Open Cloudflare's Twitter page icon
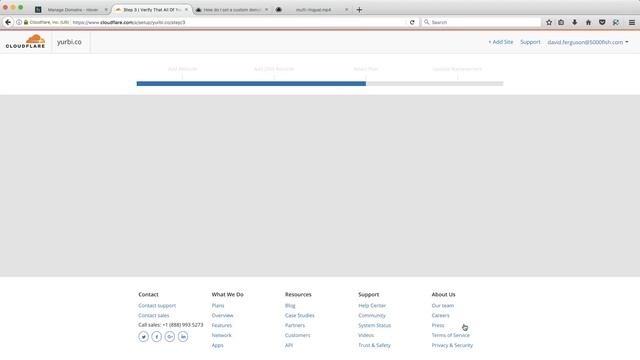 click(143, 337)
